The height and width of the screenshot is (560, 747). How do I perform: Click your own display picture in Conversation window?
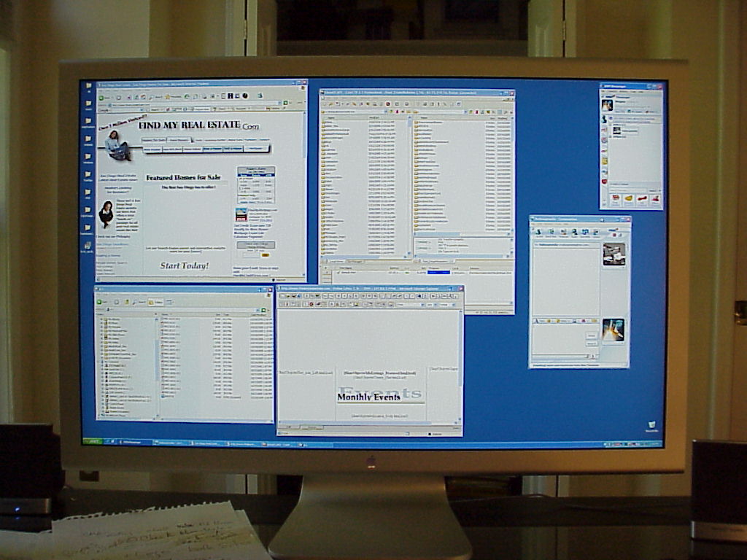pyautogui.click(x=613, y=330)
